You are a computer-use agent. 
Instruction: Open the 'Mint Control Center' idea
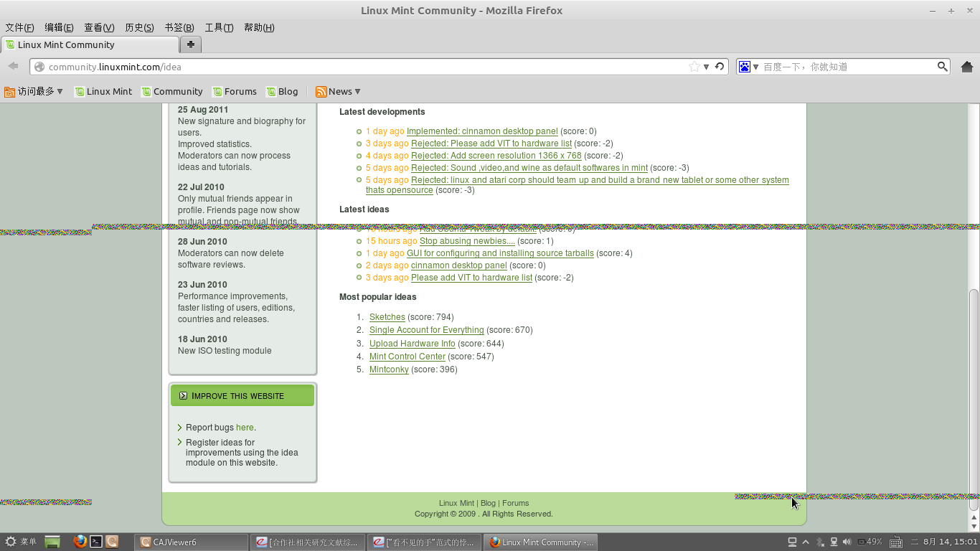[x=407, y=357]
